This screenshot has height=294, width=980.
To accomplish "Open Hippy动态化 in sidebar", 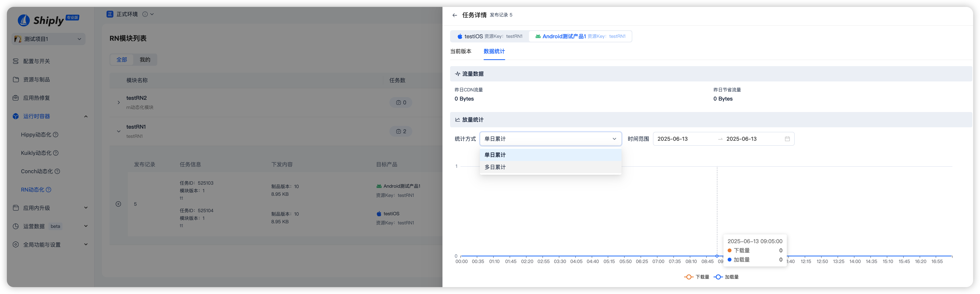I will [36, 135].
